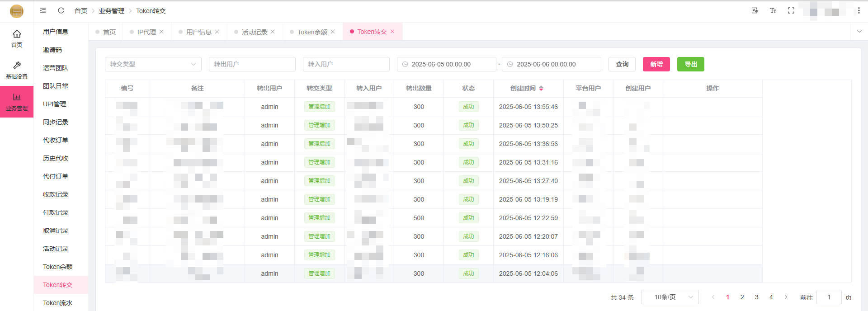868x311 pixels.
Task: Collapse the sidebar with the menu fold icon
Action: (x=43, y=10)
